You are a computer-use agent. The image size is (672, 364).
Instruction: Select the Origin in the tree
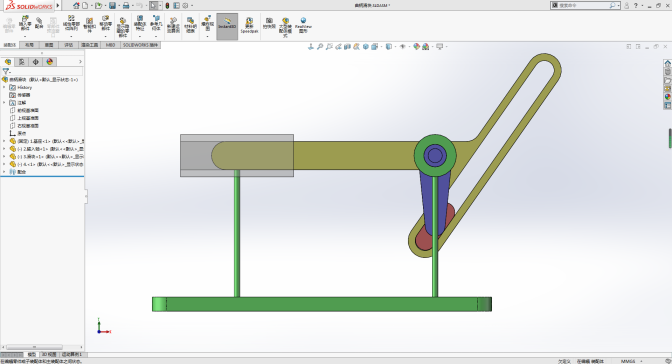pyautogui.click(x=21, y=134)
